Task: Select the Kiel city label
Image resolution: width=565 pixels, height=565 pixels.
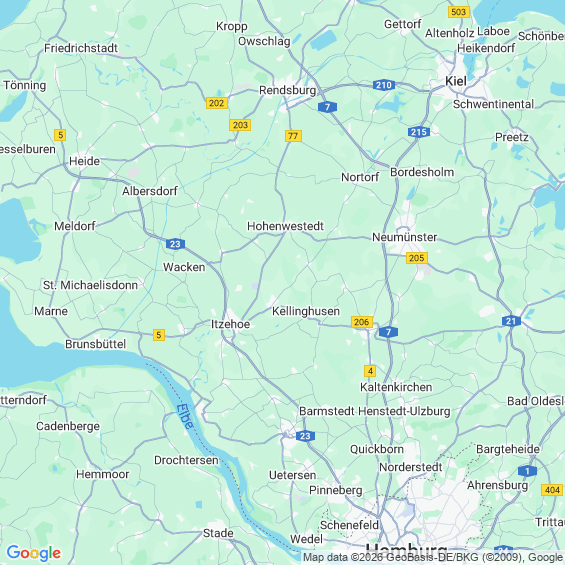Action: 456,81
